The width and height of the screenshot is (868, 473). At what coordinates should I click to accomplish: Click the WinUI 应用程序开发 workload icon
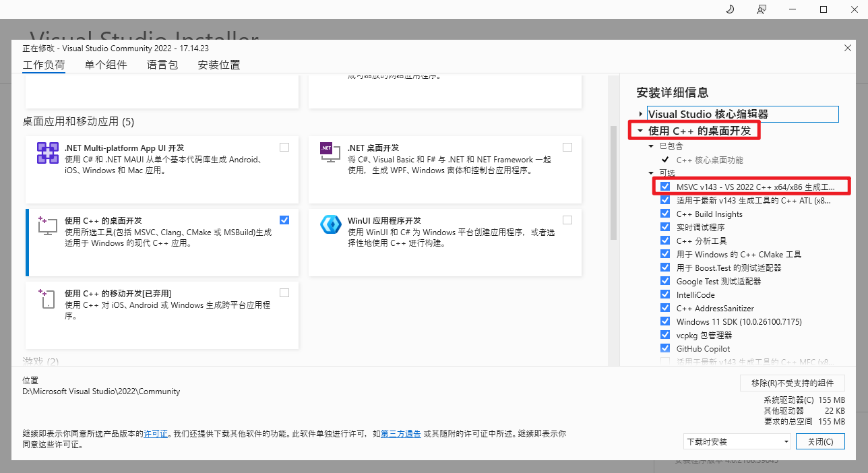(x=331, y=225)
